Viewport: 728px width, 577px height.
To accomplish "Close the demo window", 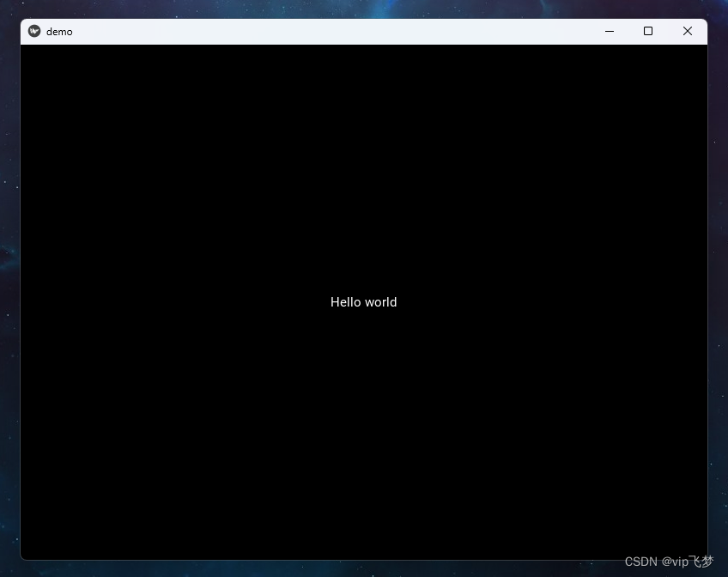I will [x=688, y=31].
